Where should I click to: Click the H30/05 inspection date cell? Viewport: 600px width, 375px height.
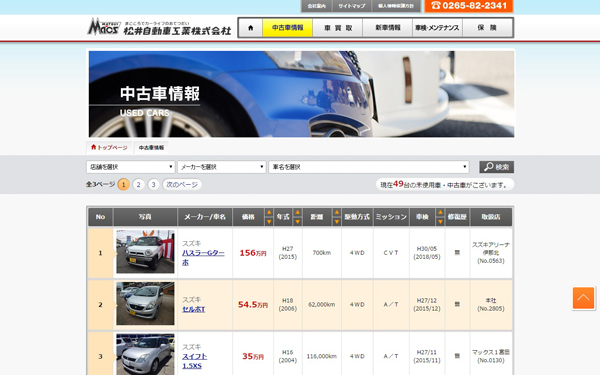(427, 253)
